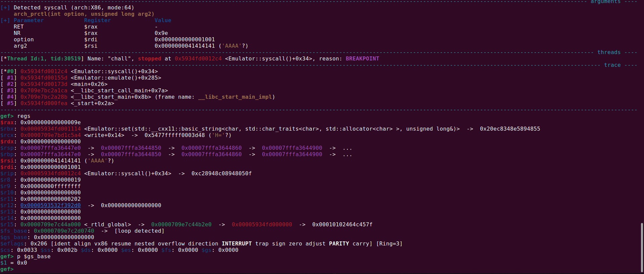Click the 'regs' command text
Screen dimensions: 644x274
(23, 116)
